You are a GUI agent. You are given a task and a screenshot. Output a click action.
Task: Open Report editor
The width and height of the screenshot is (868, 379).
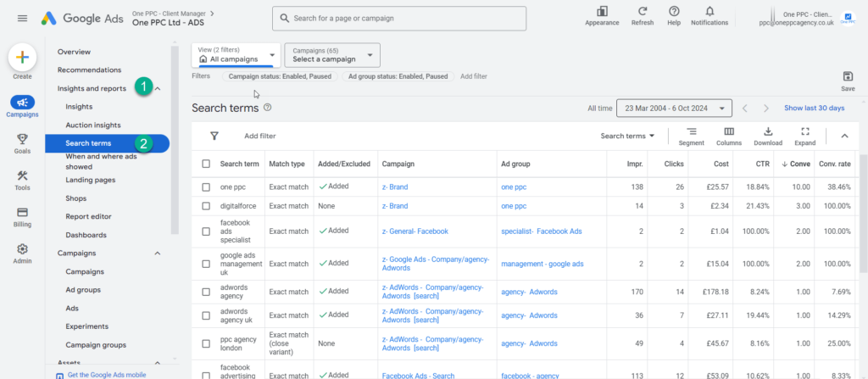point(88,217)
